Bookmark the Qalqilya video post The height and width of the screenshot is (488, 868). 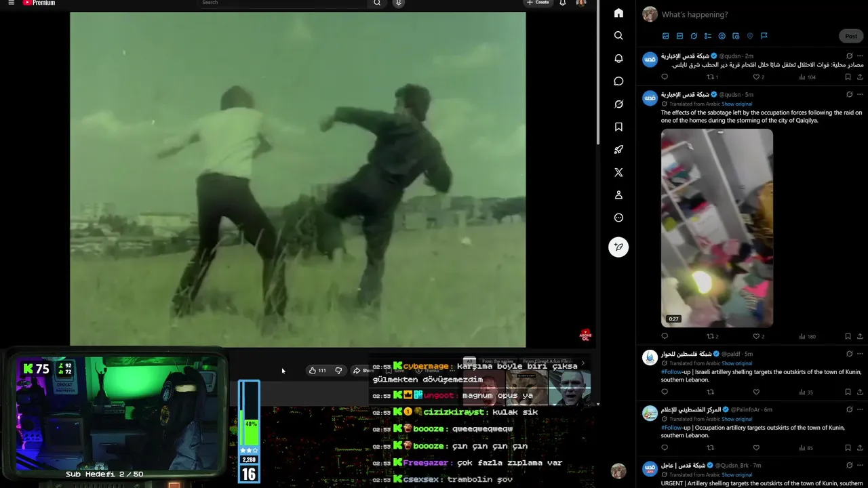coord(848,336)
